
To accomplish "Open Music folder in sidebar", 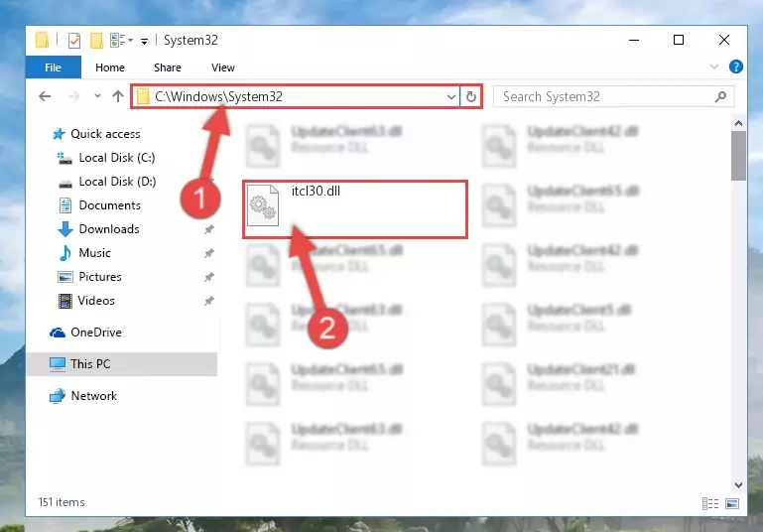I will click(x=94, y=253).
